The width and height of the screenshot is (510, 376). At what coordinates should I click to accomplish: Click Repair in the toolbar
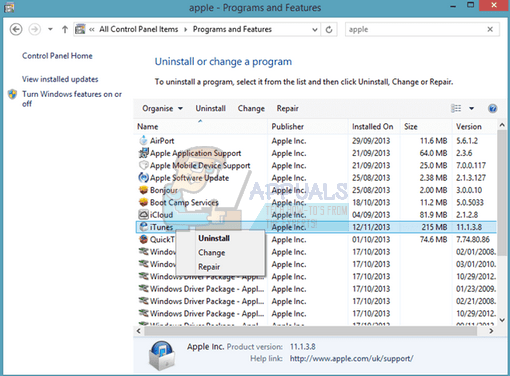tap(287, 108)
